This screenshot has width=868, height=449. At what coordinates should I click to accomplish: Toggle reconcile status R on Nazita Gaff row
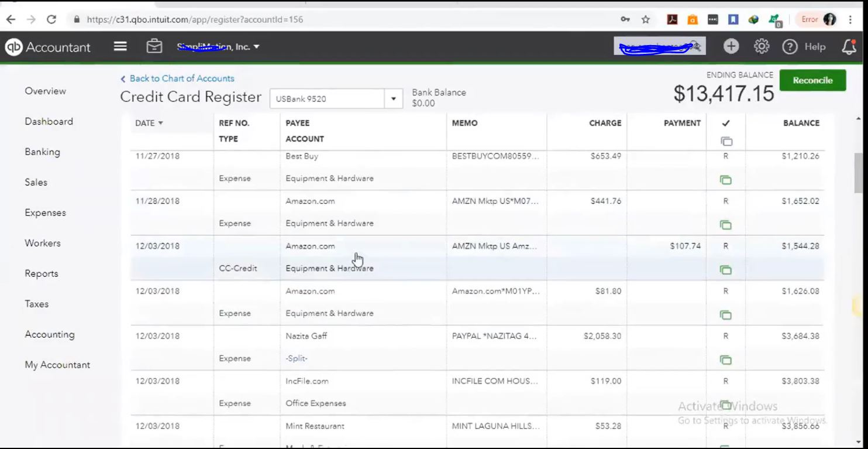(x=726, y=336)
